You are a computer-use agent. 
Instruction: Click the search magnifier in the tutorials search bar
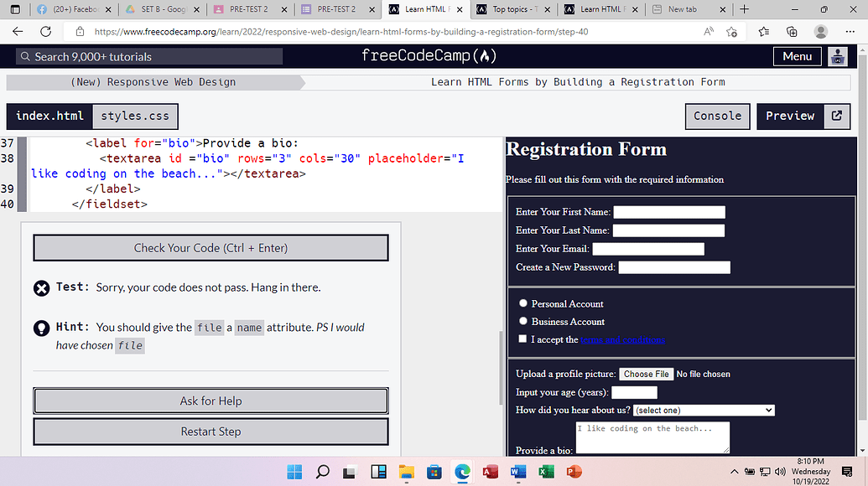pos(25,56)
